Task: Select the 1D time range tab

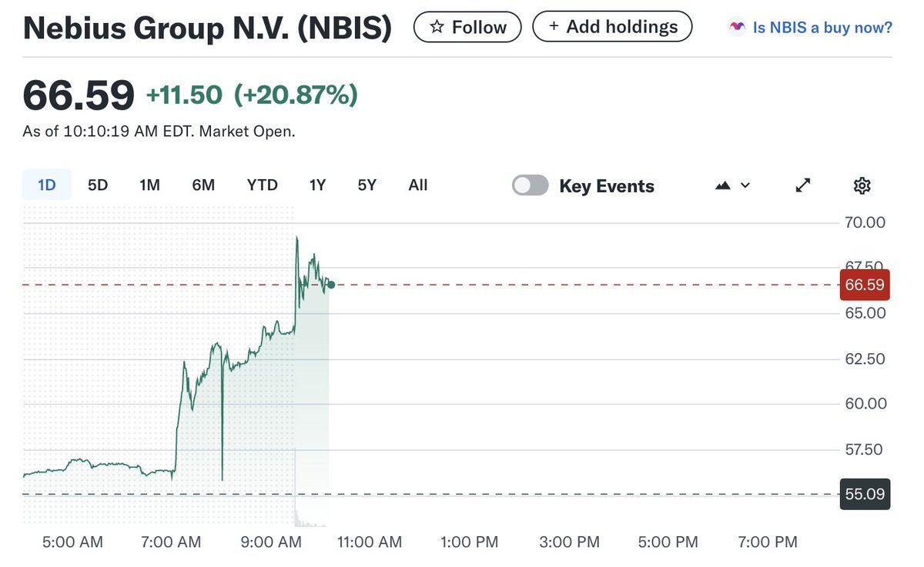Action: [47, 185]
